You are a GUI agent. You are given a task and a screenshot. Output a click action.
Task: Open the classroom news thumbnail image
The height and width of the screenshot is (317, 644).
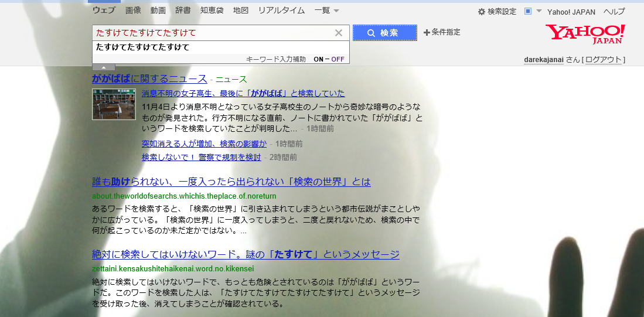[x=114, y=104]
